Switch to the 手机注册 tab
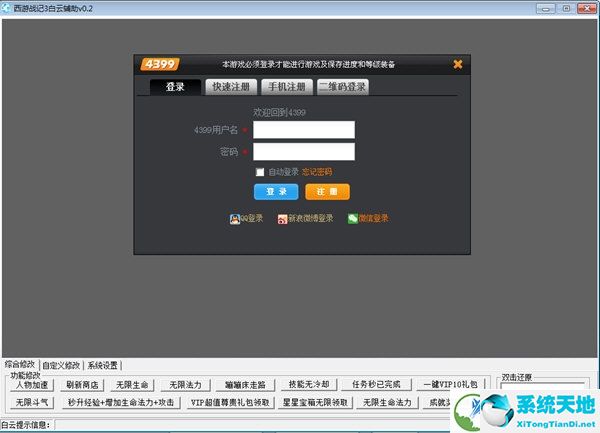The image size is (600, 433). 287,87
